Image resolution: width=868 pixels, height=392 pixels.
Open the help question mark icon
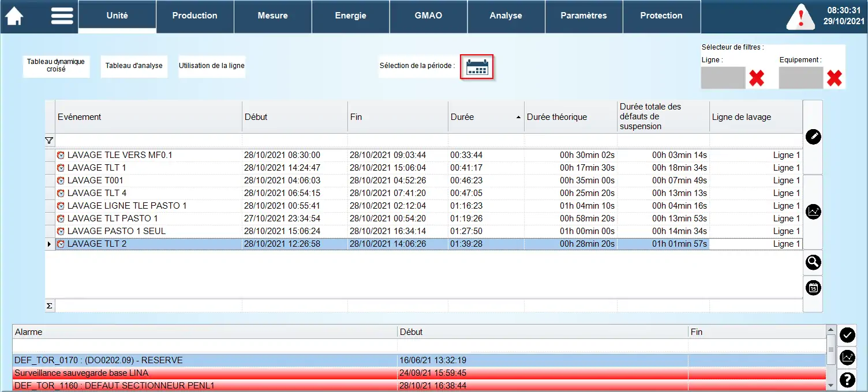click(x=848, y=380)
